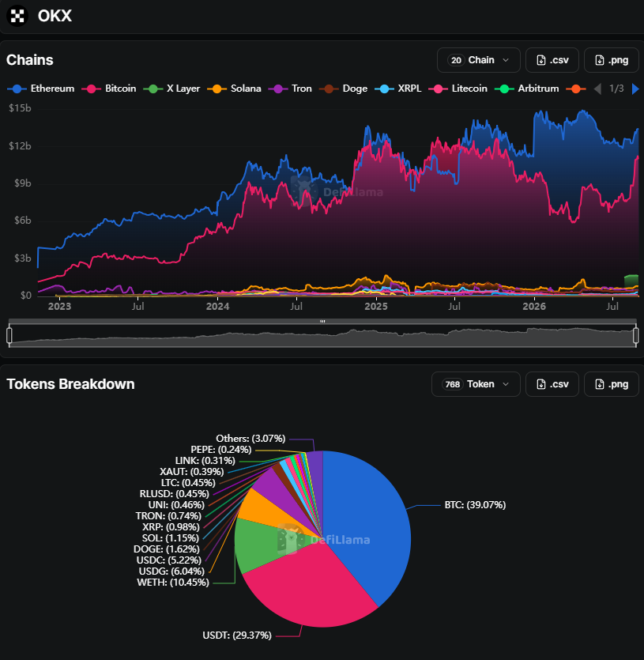This screenshot has width=644, height=660.
Task: Click the 2026 x-axis label
Action: [x=534, y=307]
